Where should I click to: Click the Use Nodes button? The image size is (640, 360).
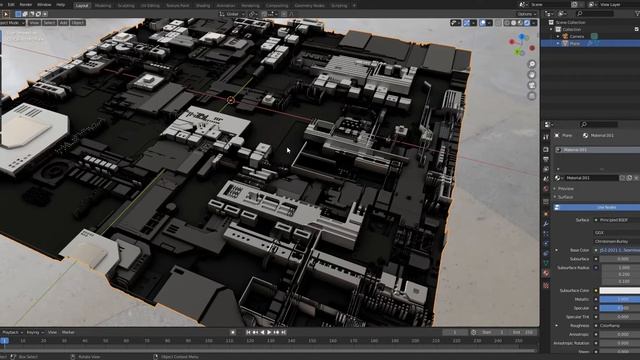[x=597, y=207]
